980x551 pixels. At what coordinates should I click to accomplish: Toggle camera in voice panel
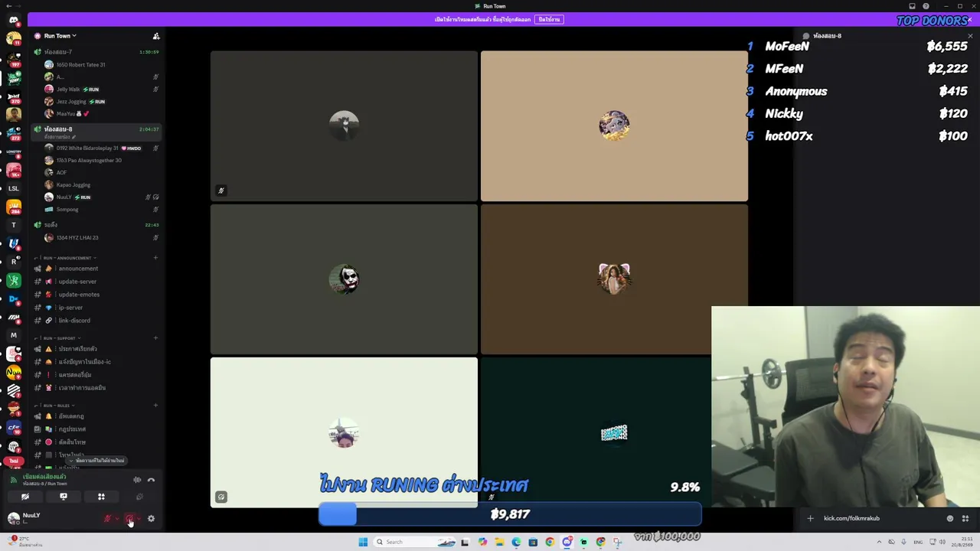[25, 497]
